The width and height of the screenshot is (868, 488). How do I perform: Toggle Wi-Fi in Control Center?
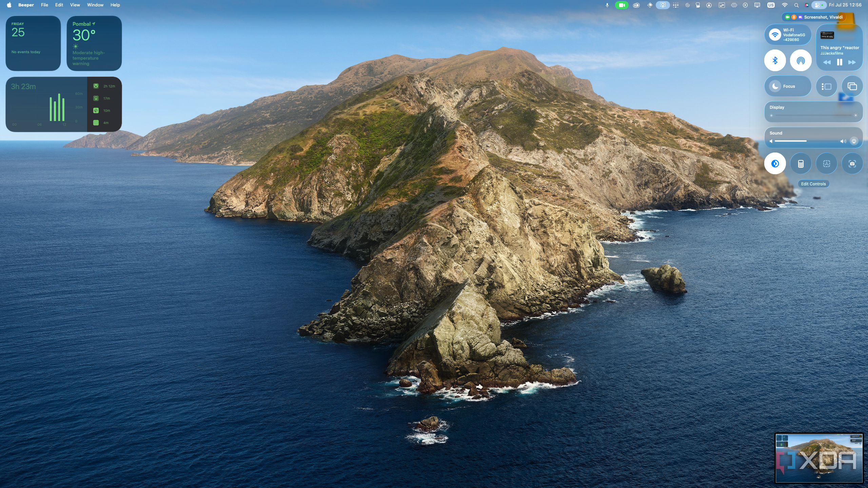pyautogui.click(x=775, y=35)
